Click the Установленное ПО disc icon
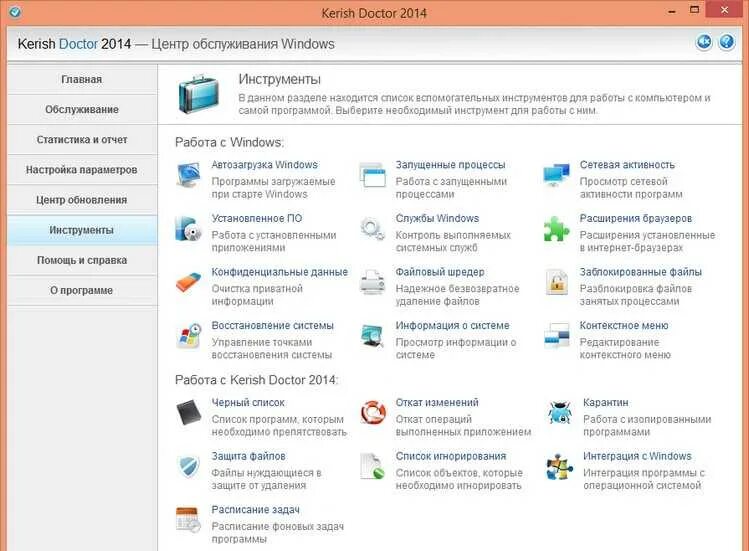This screenshot has width=749, height=551. (x=188, y=229)
